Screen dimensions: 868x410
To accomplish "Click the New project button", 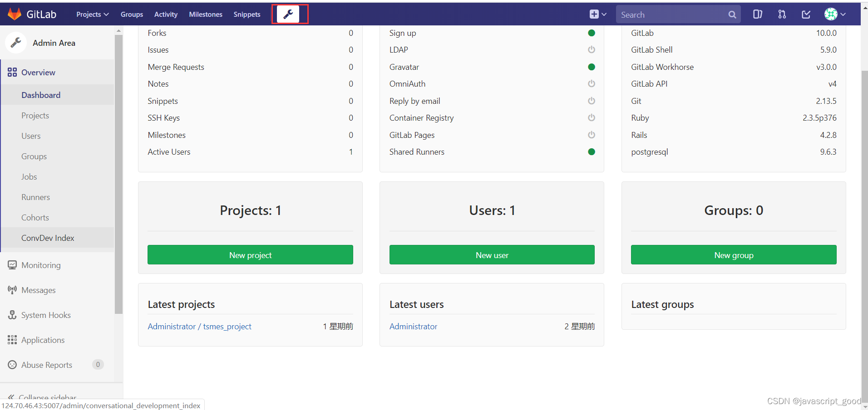I will click(250, 255).
